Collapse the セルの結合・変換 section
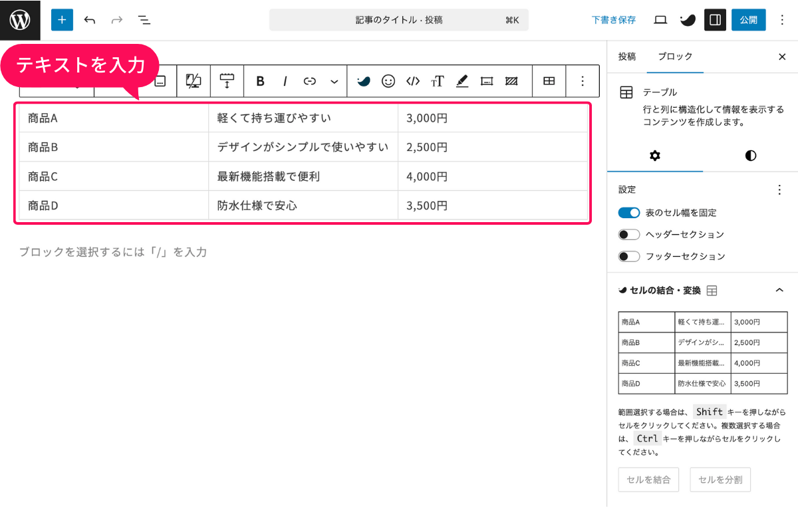The width and height of the screenshot is (798, 532). (780, 291)
